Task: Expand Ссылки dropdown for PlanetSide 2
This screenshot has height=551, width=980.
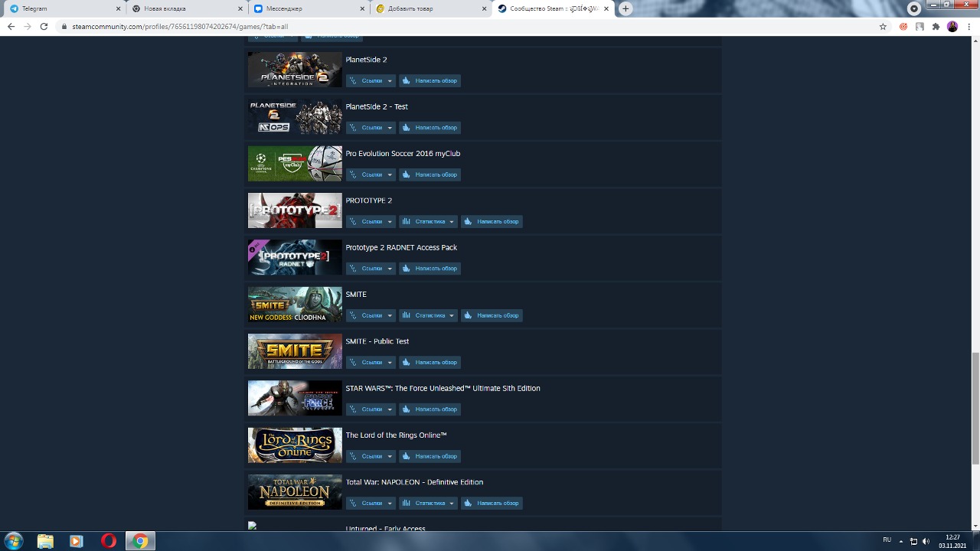Action: (x=371, y=80)
